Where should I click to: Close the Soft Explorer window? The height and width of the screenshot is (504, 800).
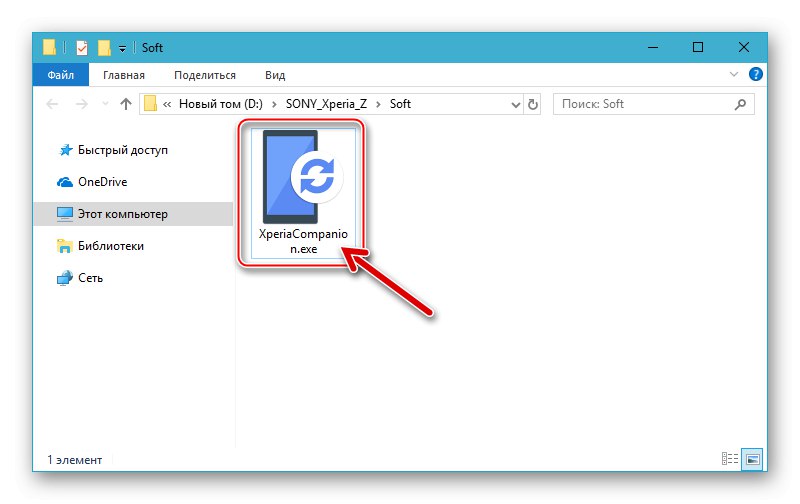click(744, 47)
